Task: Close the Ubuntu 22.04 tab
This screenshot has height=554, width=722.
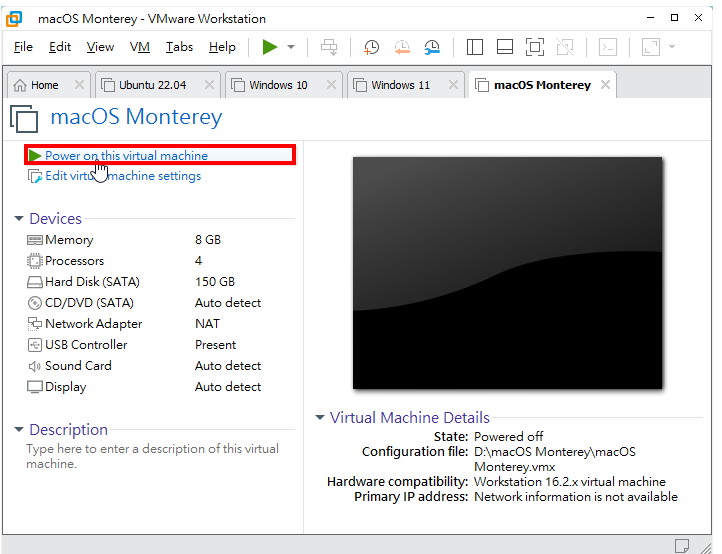Action: pos(209,85)
